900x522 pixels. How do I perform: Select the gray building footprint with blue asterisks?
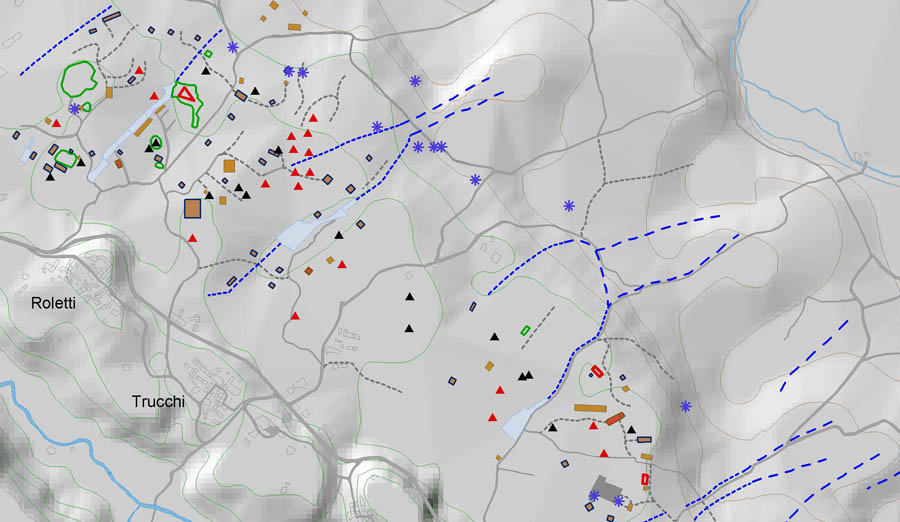(x=606, y=488)
